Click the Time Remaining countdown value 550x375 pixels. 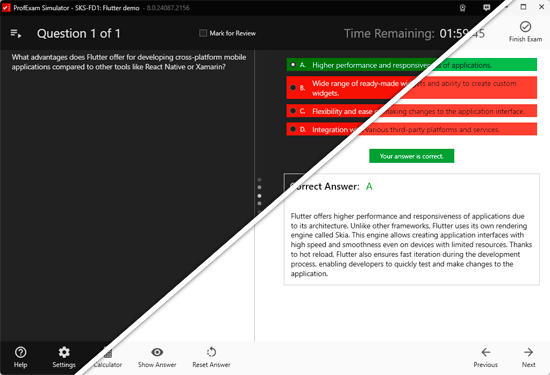[x=462, y=34]
